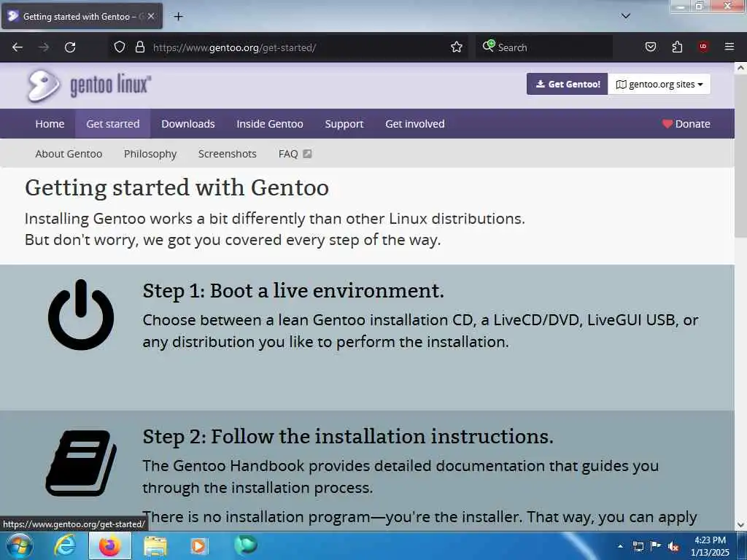The height and width of the screenshot is (560, 747).
Task: Open the Pocket save icon
Action: point(650,47)
